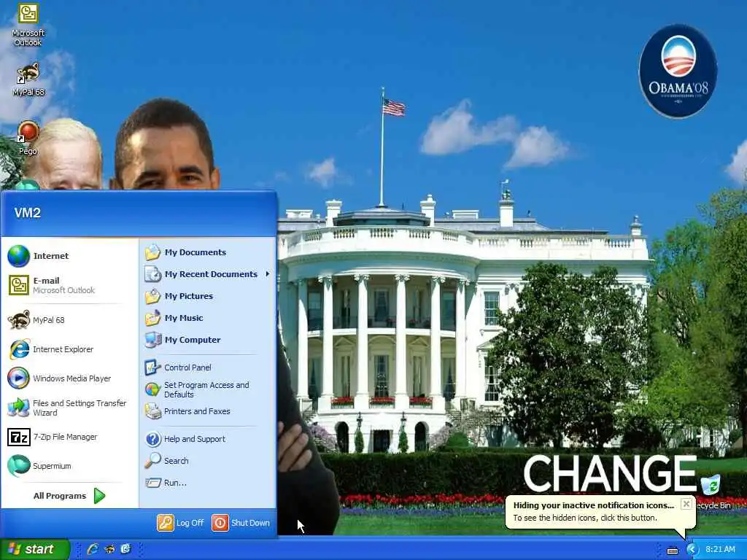Click the start button on taskbar
The height and width of the screenshot is (560, 747).
pos(35,549)
